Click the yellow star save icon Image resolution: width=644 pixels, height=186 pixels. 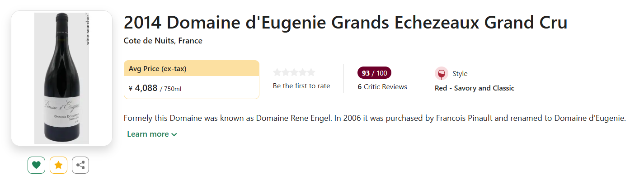(58, 165)
